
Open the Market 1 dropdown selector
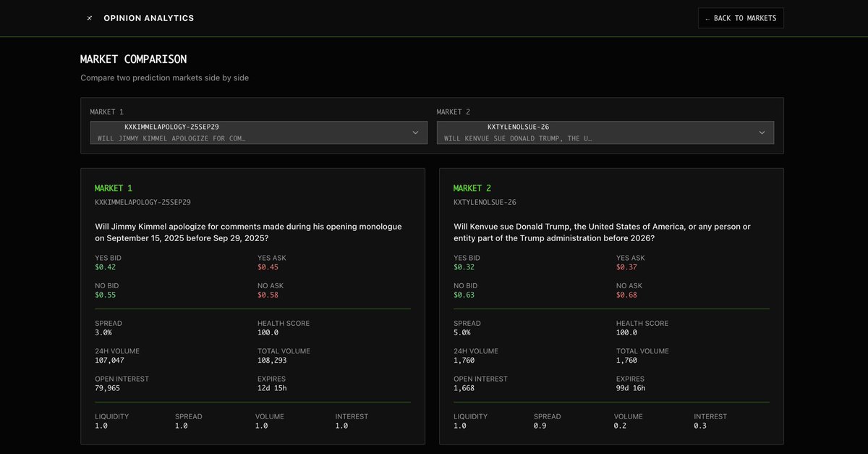coord(259,133)
